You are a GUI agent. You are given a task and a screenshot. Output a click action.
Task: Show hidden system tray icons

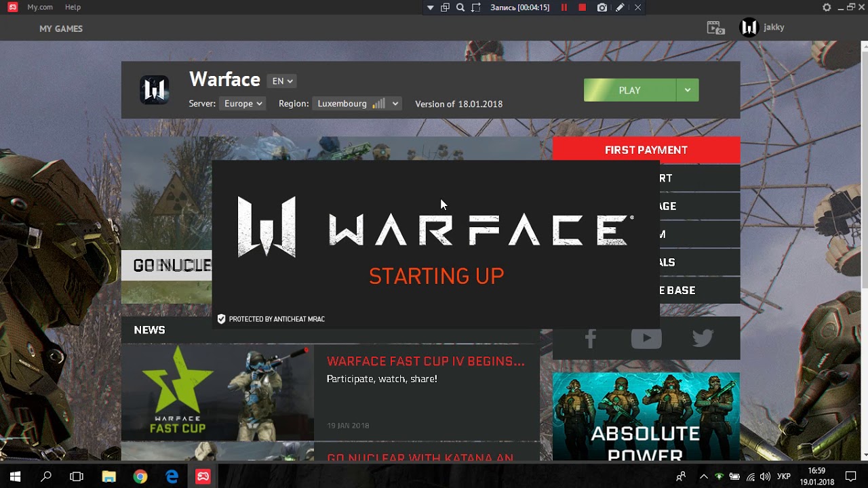point(703,476)
